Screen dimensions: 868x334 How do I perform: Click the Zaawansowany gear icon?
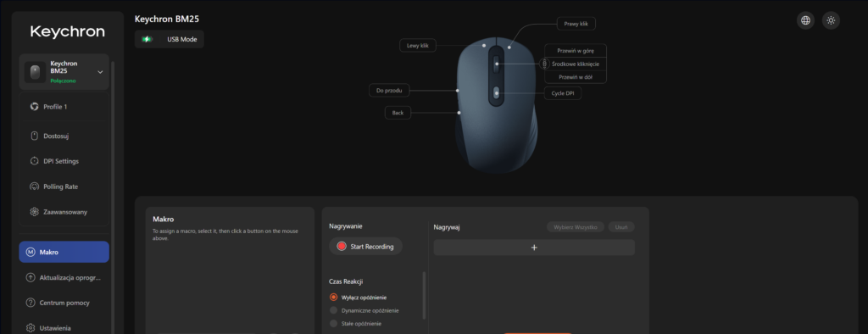pos(34,212)
